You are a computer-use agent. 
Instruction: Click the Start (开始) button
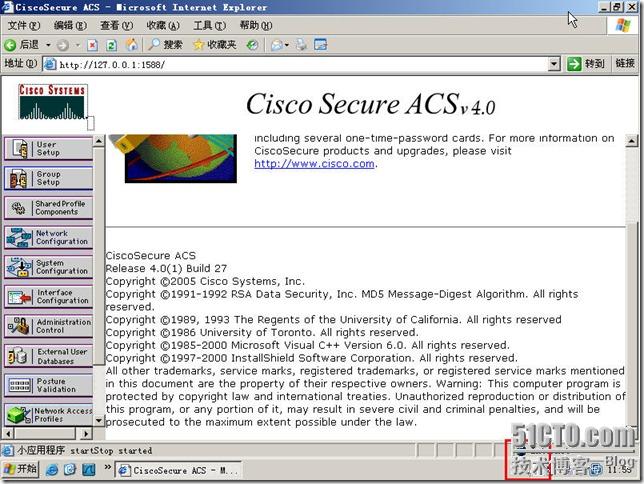pos(21,469)
